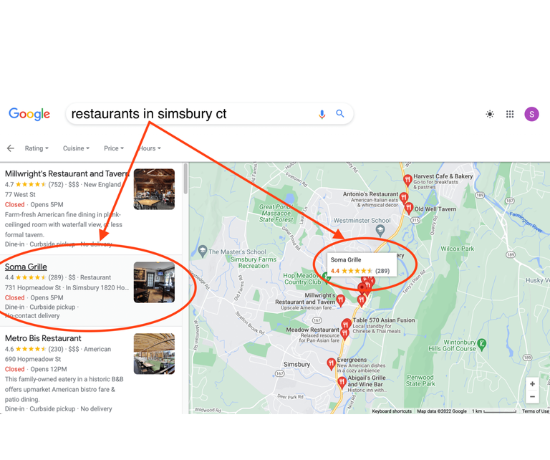Image resolution: width=550 pixels, height=460 pixels.
Task: Toggle the dark theme sun icon
Action: tap(490, 114)
